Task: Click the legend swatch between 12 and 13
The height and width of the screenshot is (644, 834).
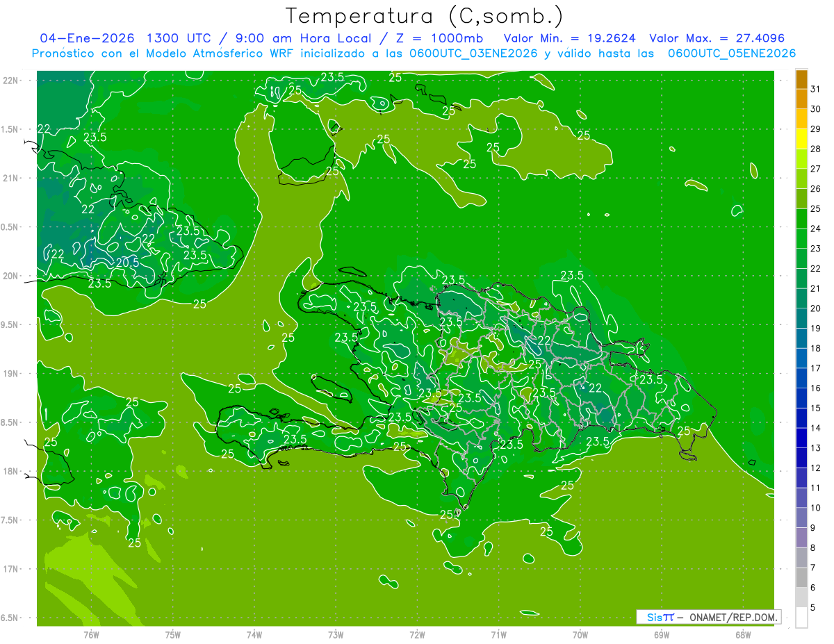Action: click(x=801, y=459)
